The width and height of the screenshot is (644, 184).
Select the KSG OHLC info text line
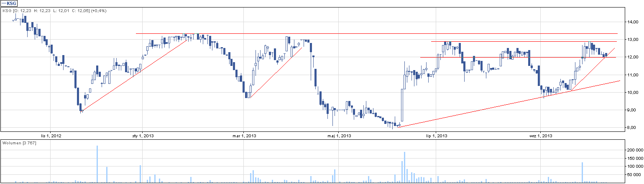pyautogui.click(x=54, y=10)
